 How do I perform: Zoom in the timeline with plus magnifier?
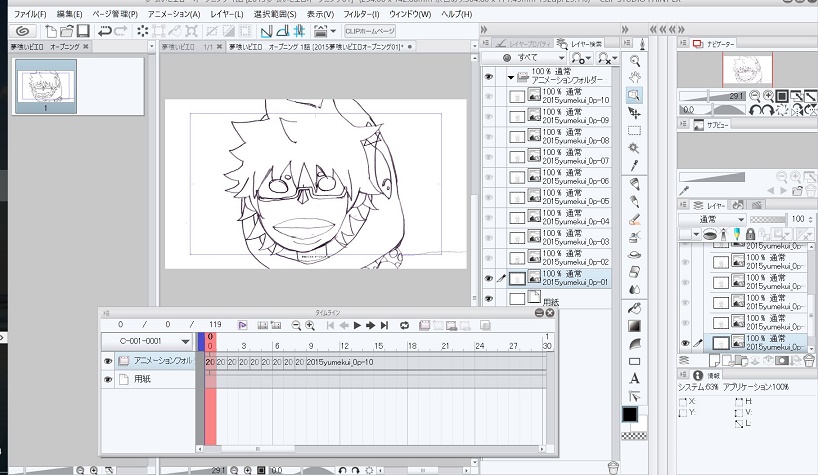[x=311, y=325]
